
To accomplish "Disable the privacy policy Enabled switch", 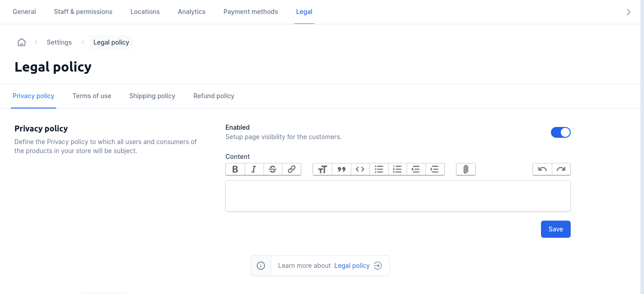I will point(560,132).
